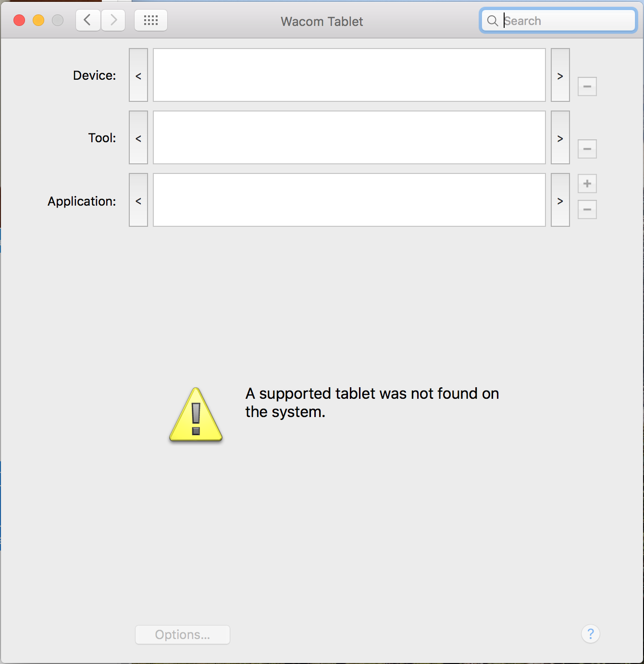Open help with question mark button

[x=591, y=634]
